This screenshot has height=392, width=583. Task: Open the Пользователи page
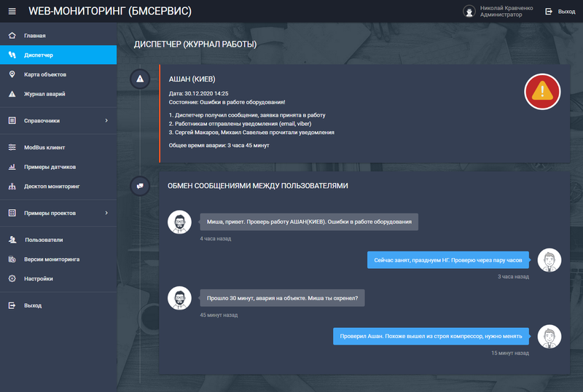58,240
